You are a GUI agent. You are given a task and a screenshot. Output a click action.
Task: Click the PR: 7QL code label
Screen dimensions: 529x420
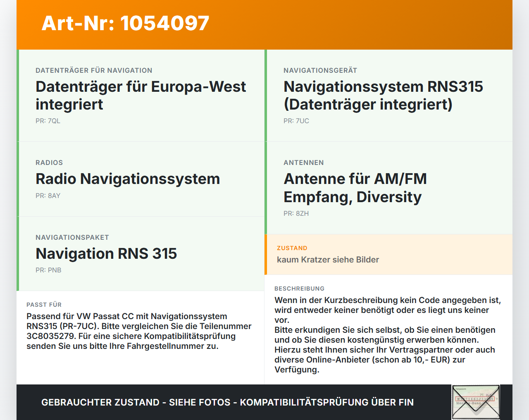point(48,121)
